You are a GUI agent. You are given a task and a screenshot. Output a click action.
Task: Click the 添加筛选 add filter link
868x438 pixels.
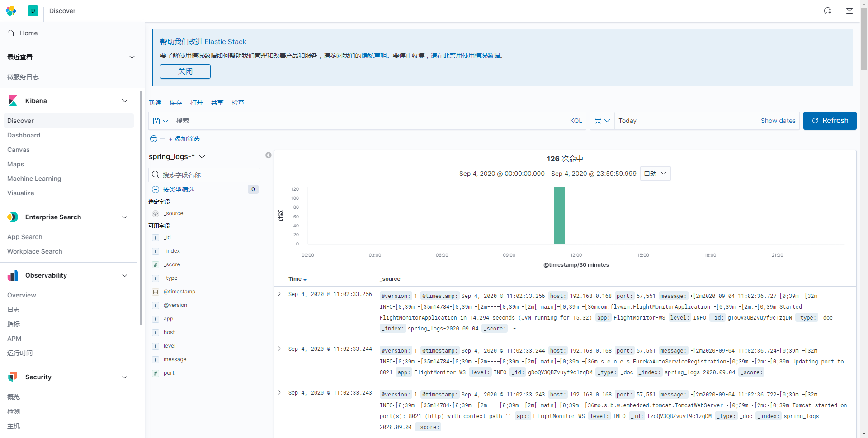[x=184, y=139]
